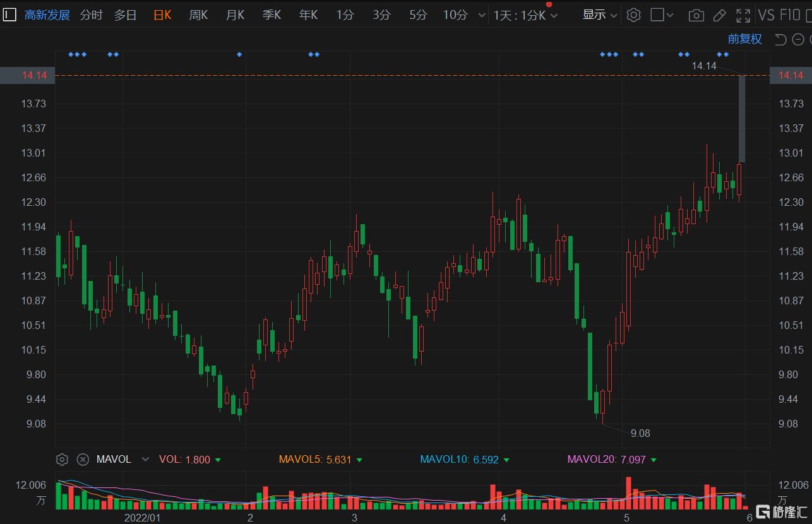Expand the 1天:1分K period dropdown
812x524 pixels.
(x=525, y=15)
